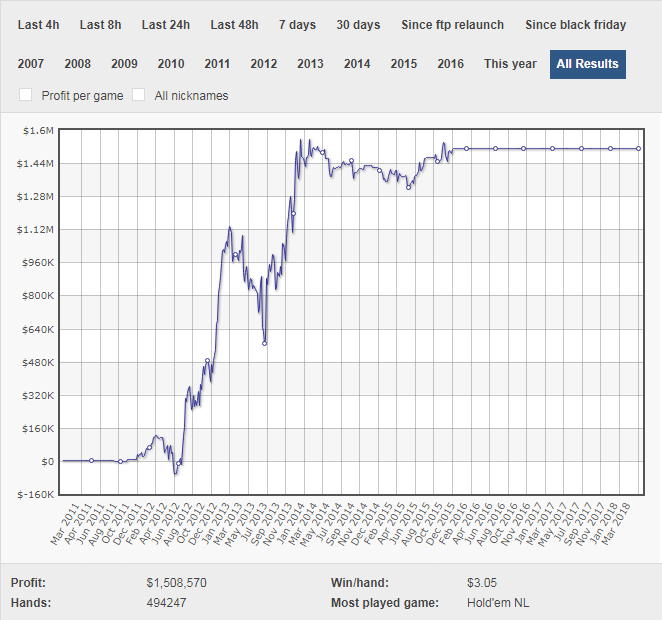The height and width of the screenshot is (620, 662).
Task: Click Since ftp relaunch filter
Action: tap(452, 25)
